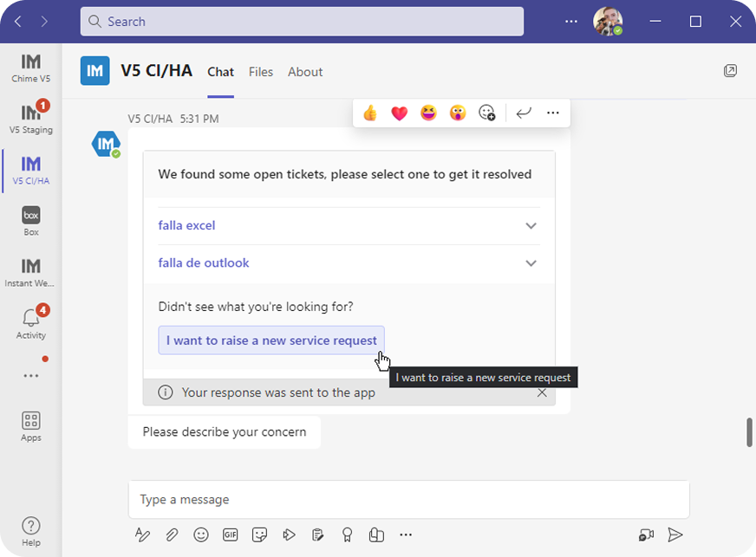
Task: Switch to the Files tab
Action: coord(261,72)
